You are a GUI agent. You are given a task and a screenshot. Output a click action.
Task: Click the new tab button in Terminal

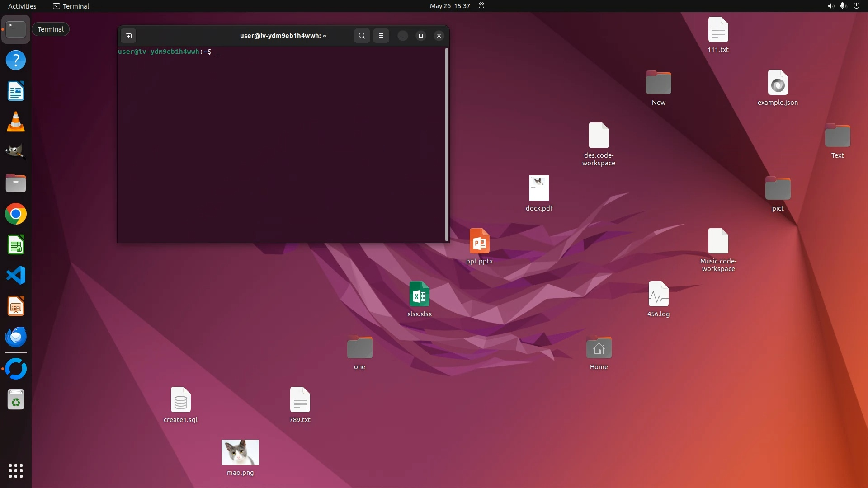coord(128,36)
